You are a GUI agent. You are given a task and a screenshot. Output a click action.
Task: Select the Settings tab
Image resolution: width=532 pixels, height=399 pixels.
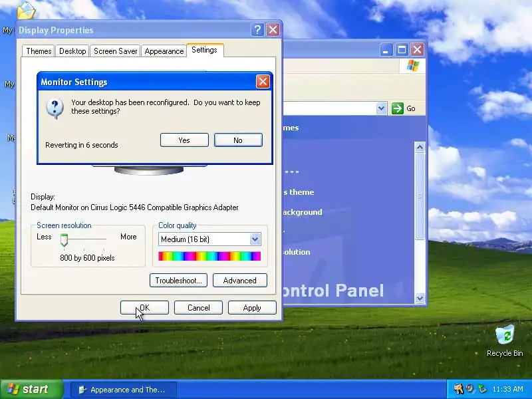point(205,51)
